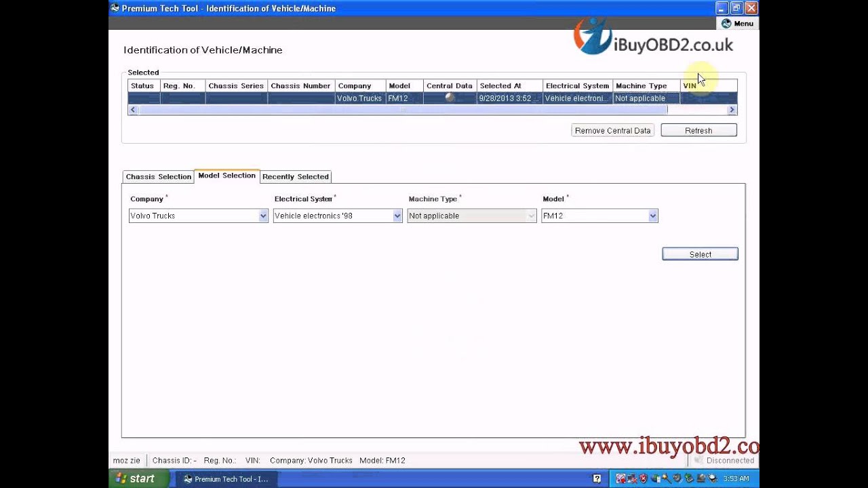This screenshot has height=488, width=868.
Task: Open the Menu globe icon at top right
Action: point(726,23)
